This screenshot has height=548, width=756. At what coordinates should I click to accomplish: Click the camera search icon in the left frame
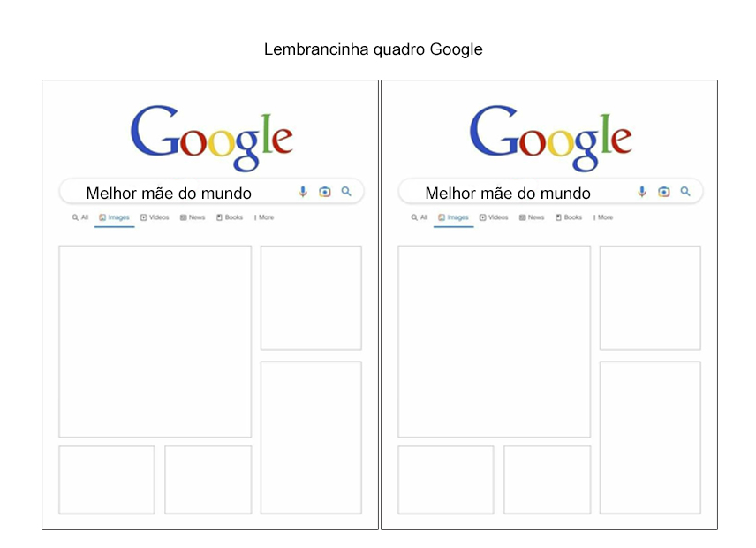click(324, 192)
